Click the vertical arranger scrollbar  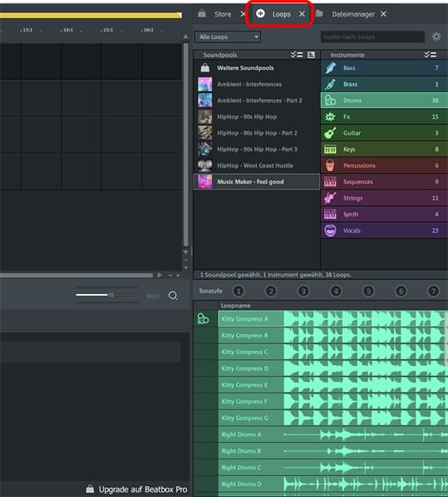[185, 144]
